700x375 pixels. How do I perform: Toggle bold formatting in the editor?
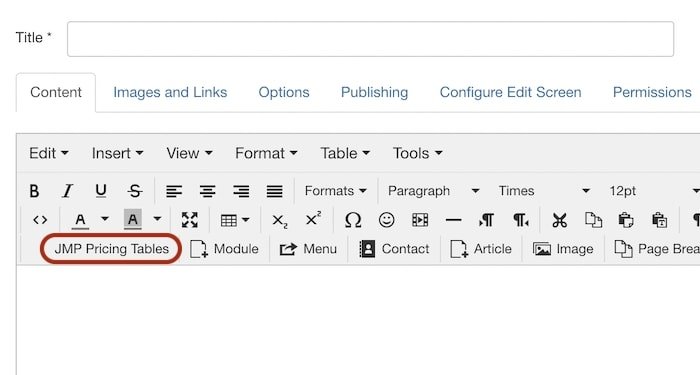(34, 191)
